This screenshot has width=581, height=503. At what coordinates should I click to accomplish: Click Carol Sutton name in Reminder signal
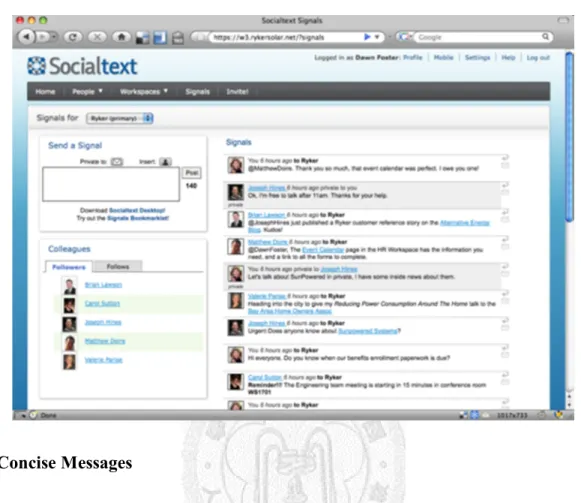point(265,377)
